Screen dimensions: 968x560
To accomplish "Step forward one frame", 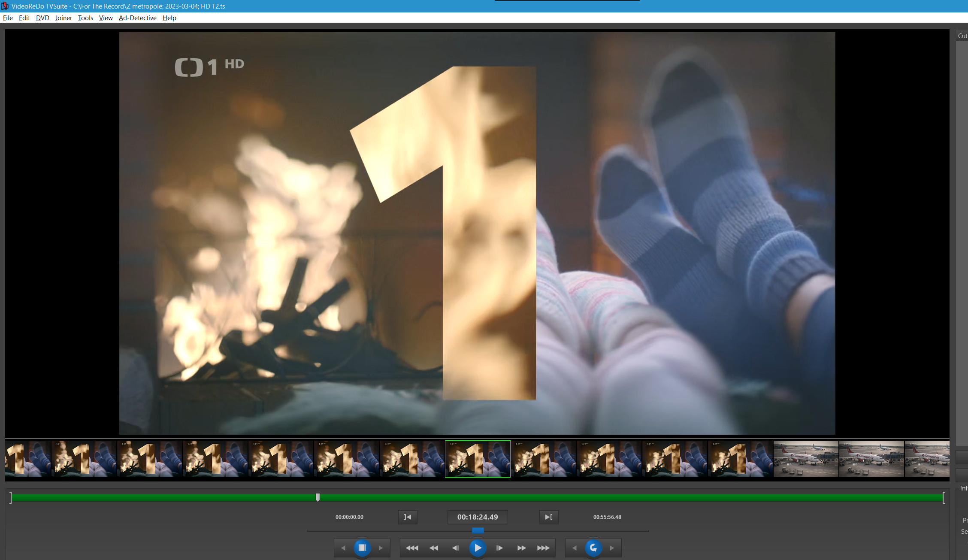I will 499,548.
